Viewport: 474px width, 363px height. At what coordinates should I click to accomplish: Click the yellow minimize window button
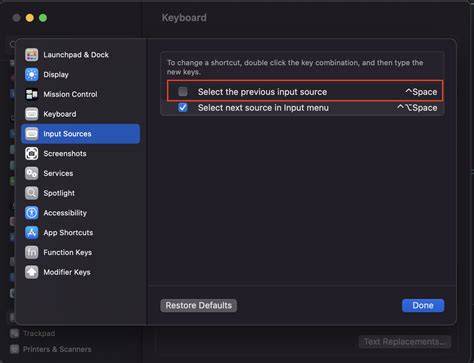(x=30, y=18)
